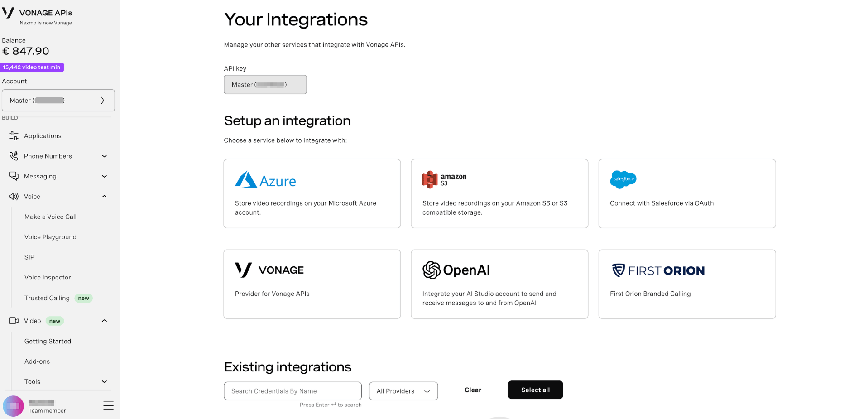Screen dimensions: 868x419
Task: Open Make a Voice Call
Action: (50, 217)
